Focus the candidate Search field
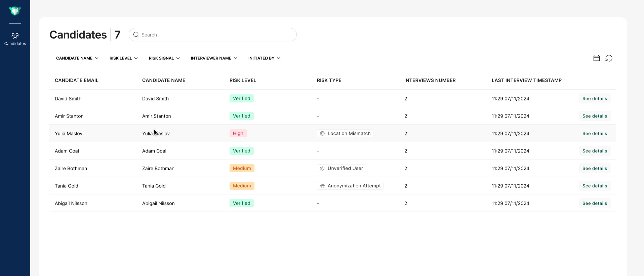Screen dimensions: 644x276 click(x=213, y=35)
